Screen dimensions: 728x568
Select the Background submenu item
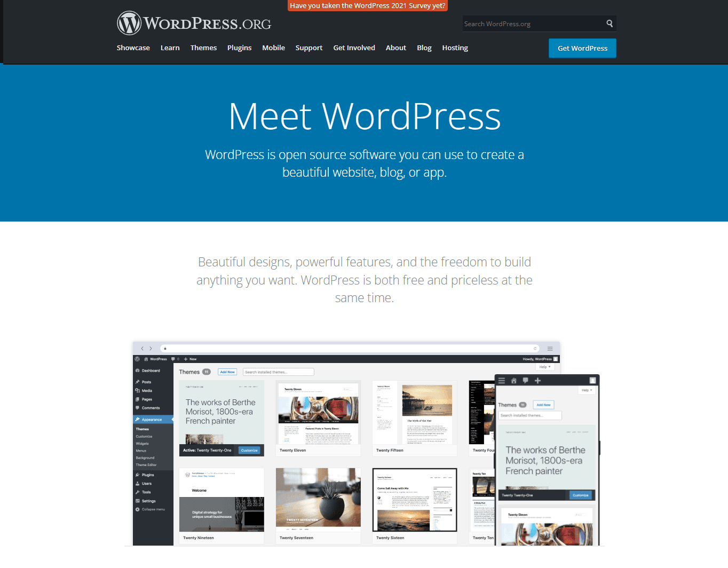click(145, 457)
